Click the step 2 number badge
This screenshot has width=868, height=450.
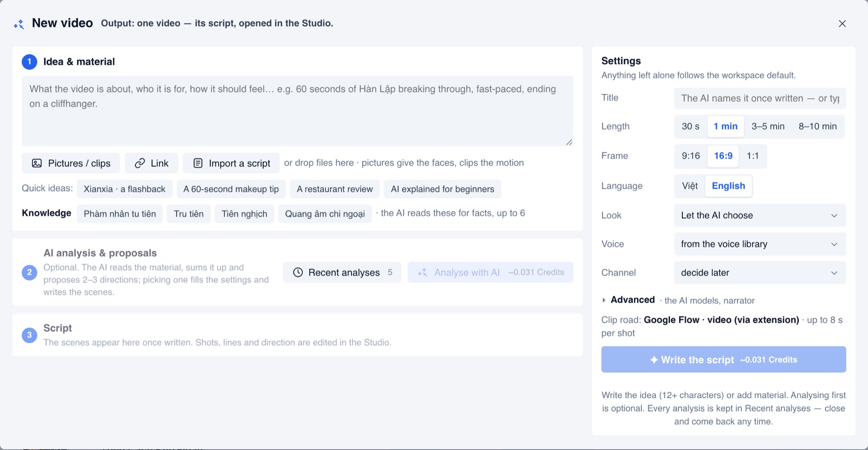(x=30, y=273)
